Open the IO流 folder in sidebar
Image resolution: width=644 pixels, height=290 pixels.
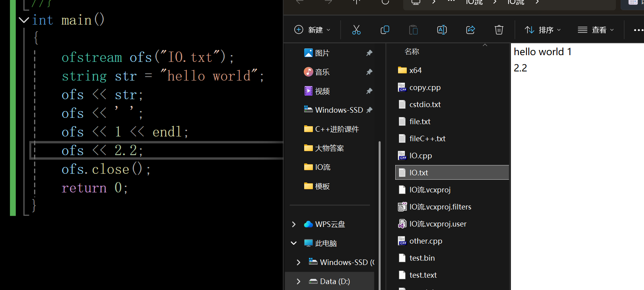317,167
